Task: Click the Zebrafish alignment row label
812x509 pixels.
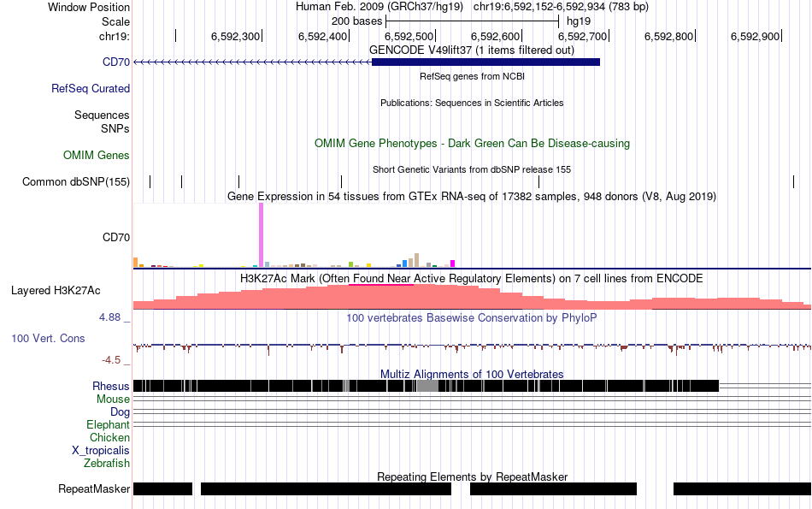Action: click(107, 464)
